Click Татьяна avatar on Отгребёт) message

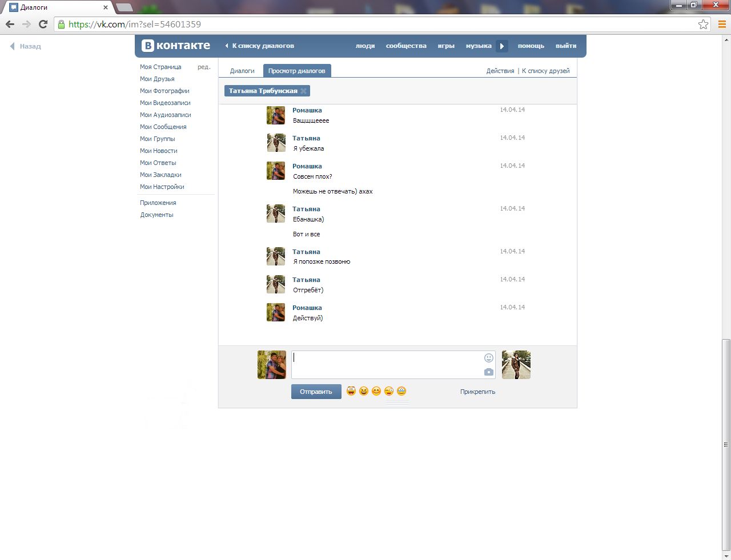[276, 284]
